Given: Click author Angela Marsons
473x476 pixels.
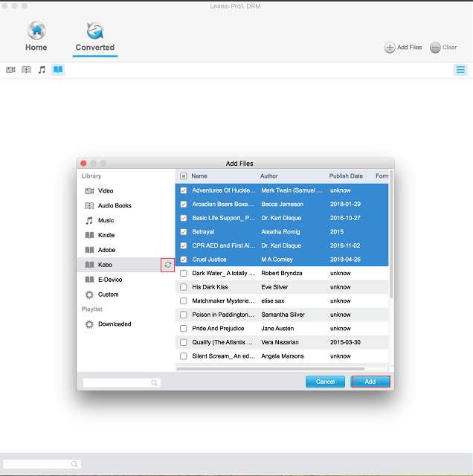Looking at the screenshot, I should pyautogui.click(x=283, y=356).
